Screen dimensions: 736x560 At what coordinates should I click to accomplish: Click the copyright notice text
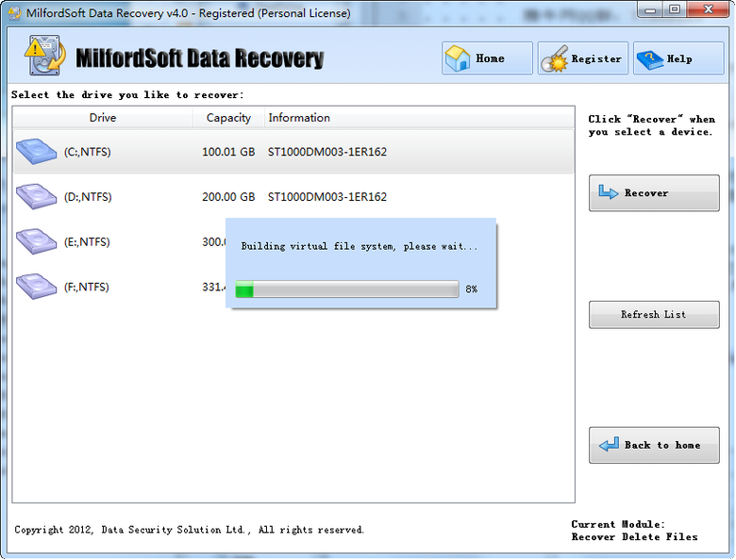click(189, 530)
